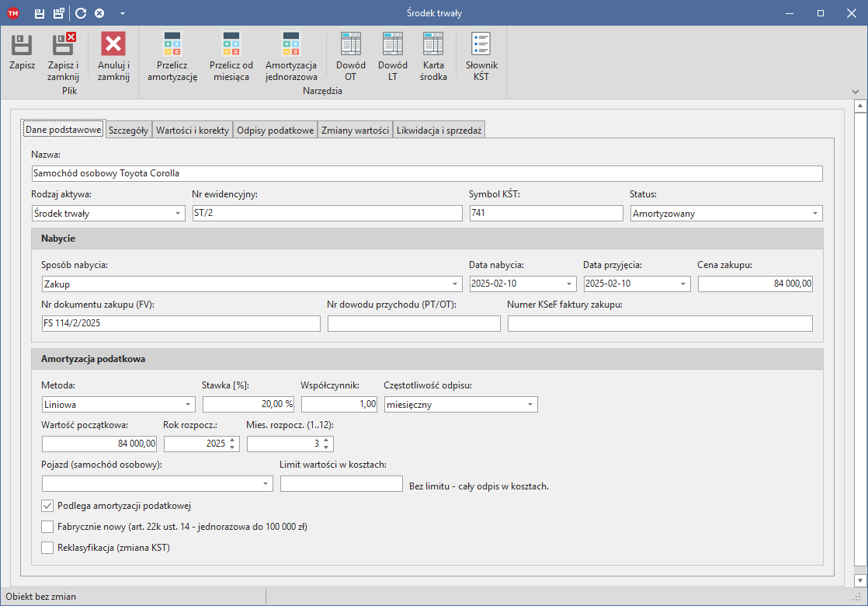The image size is (868, 606).
Task: Open the Likwidacja i sprzedaż tab
Action: [439, 131]
